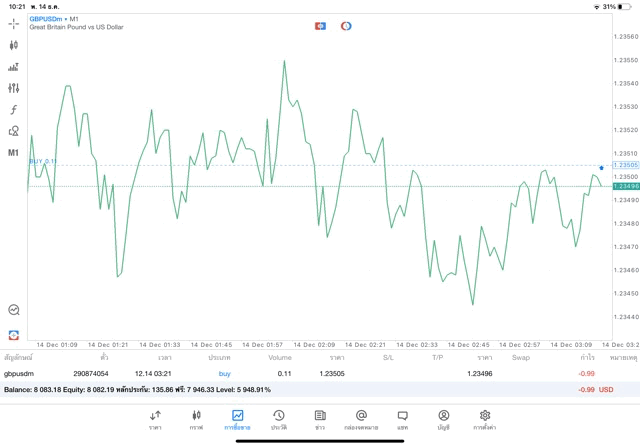
Task: Tap the open price 1.23505 in table
Action: point(332,374)
